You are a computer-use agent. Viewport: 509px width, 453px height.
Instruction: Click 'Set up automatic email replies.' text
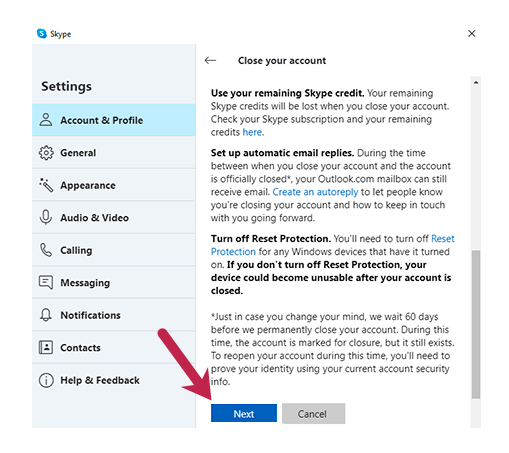[x=282, y=153]
